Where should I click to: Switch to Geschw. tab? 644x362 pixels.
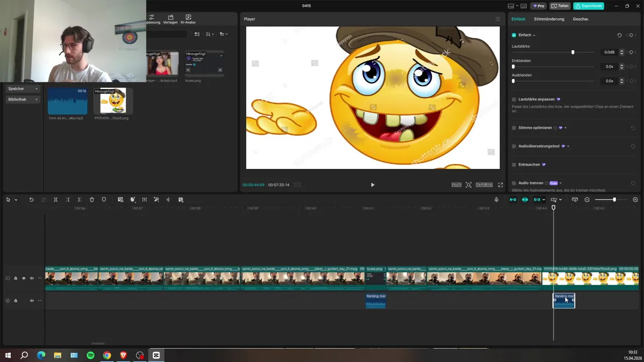(x=581, y=19)
